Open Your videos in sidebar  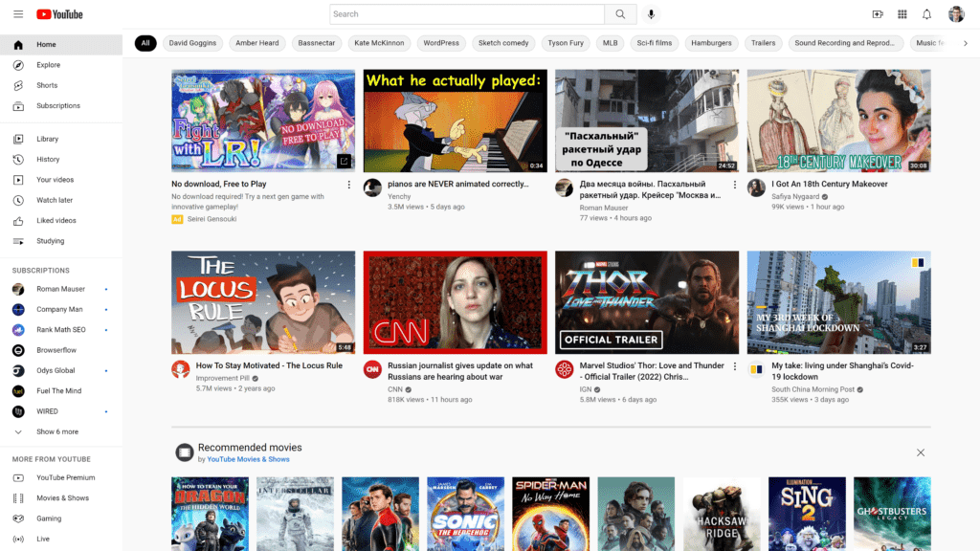[x=61, y=180]
